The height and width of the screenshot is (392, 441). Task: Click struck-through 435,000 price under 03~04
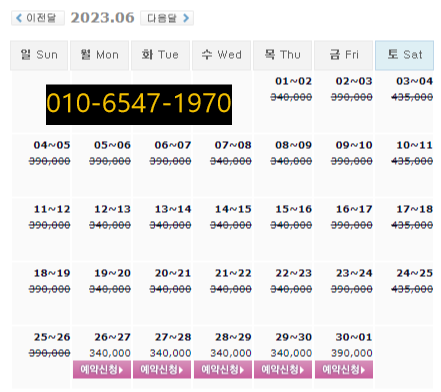tap(412, 97)
